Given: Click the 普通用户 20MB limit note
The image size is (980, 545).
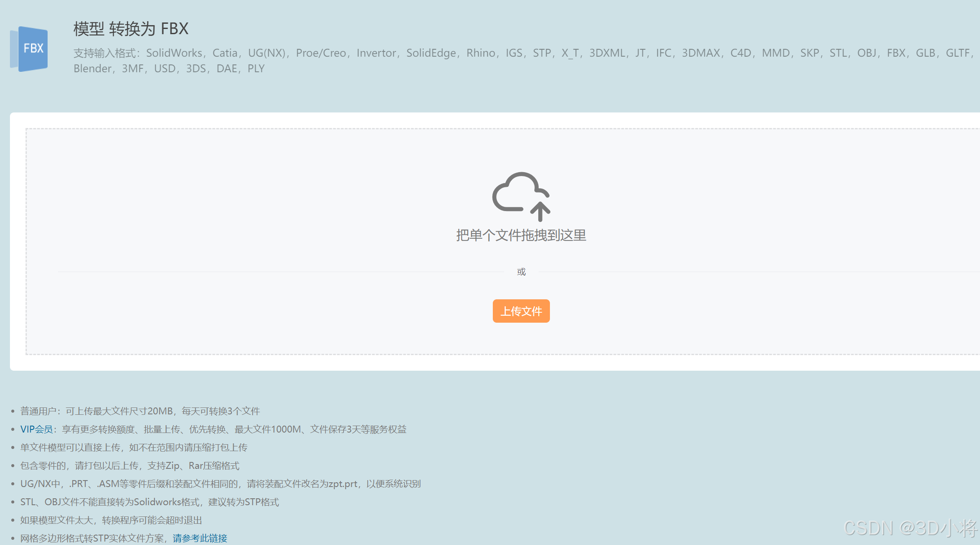Looking at the screenshot, I should pyautogui.click(x=140, y=411).
